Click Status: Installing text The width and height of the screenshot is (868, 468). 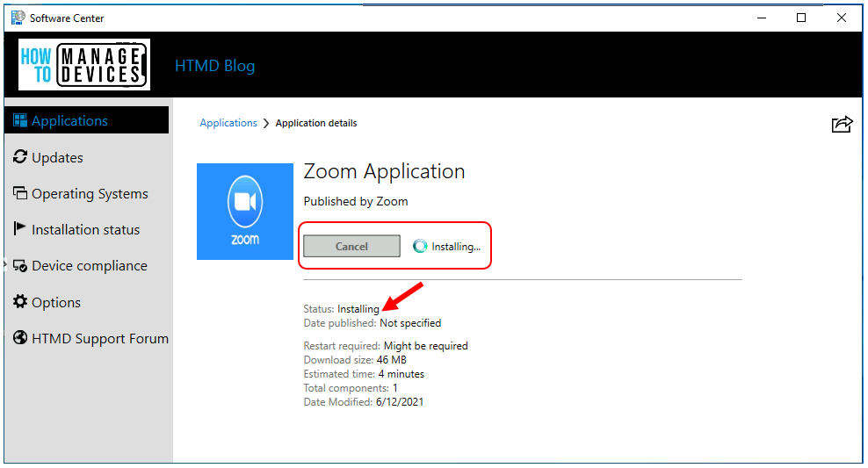[341, 309]
